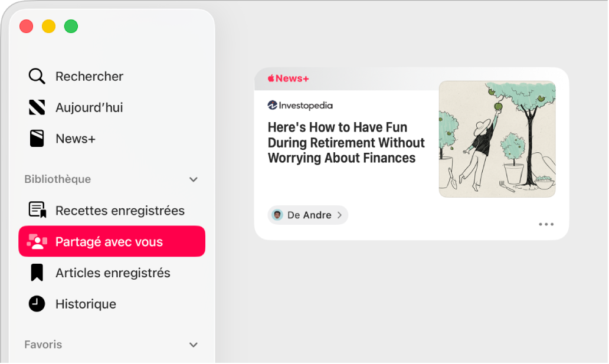Open the retirement finances article headline

(346, 142)
